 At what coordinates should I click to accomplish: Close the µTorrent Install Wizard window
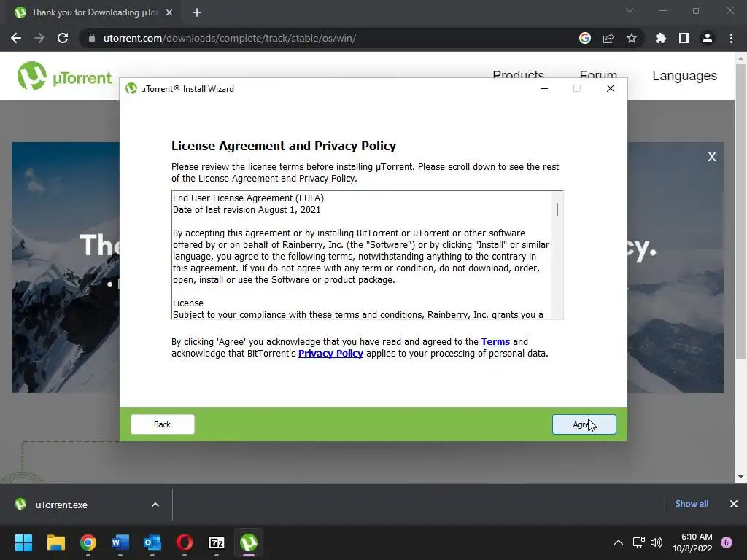coord(611,88)
